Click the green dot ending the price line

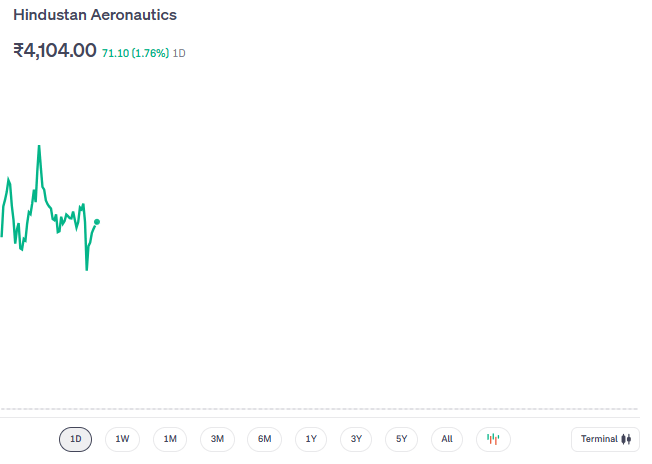pos(97,222)
